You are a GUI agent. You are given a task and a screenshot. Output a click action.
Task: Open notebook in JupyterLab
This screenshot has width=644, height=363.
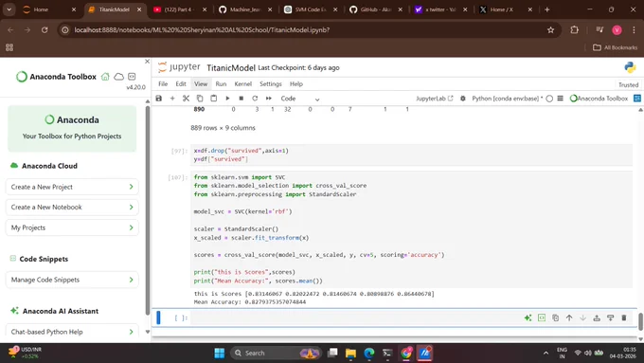point(435,99)
